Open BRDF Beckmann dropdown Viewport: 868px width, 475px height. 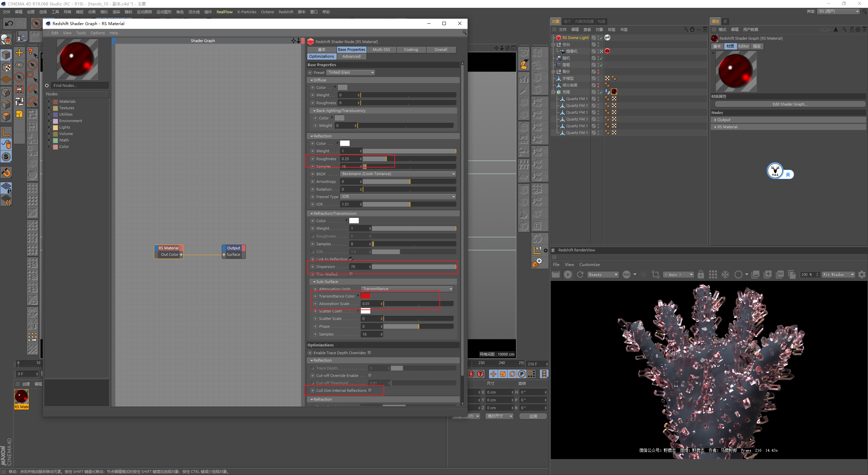[x=398, y=174]
